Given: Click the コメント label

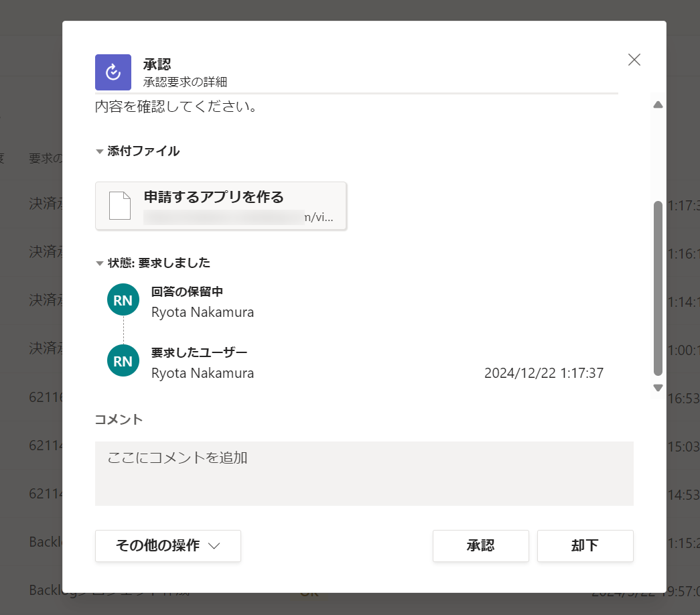Looking at the screenshot, I should click(x=119, y=419).
